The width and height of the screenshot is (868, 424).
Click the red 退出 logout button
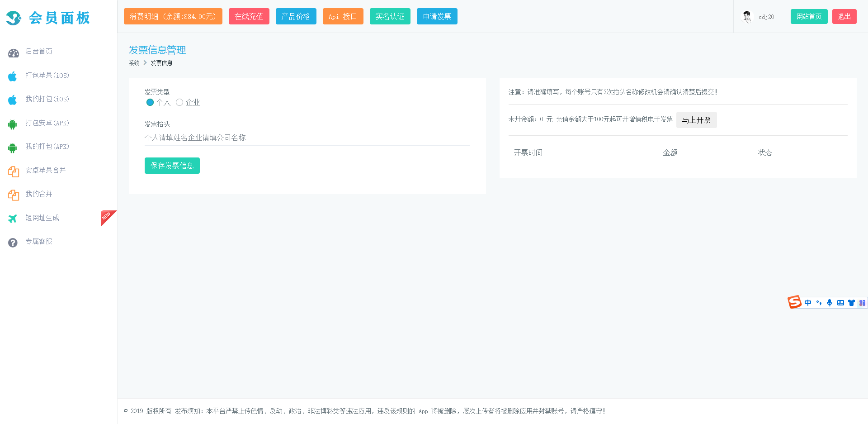pos(844,16)
